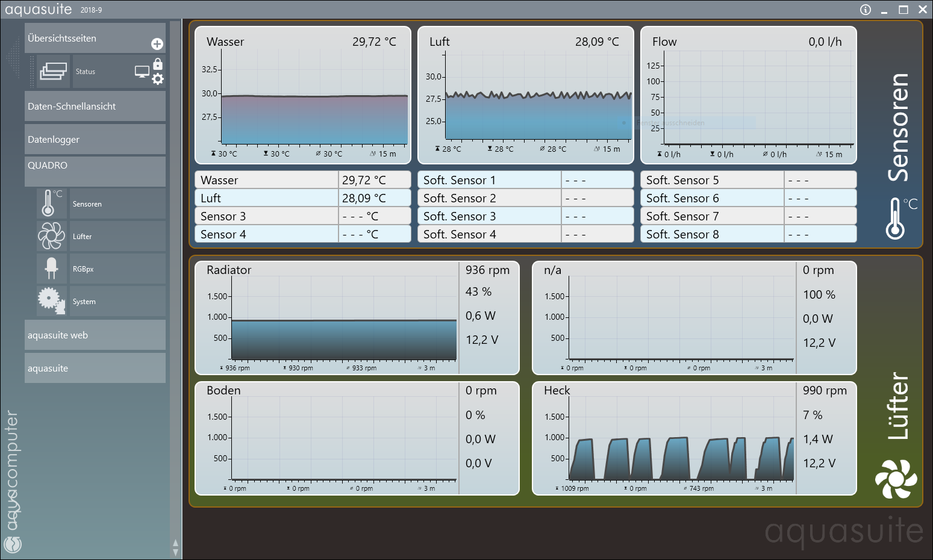Click the large fan icon in Lüfter panel
Screen dimensions: 933x560
pos(896,479)
